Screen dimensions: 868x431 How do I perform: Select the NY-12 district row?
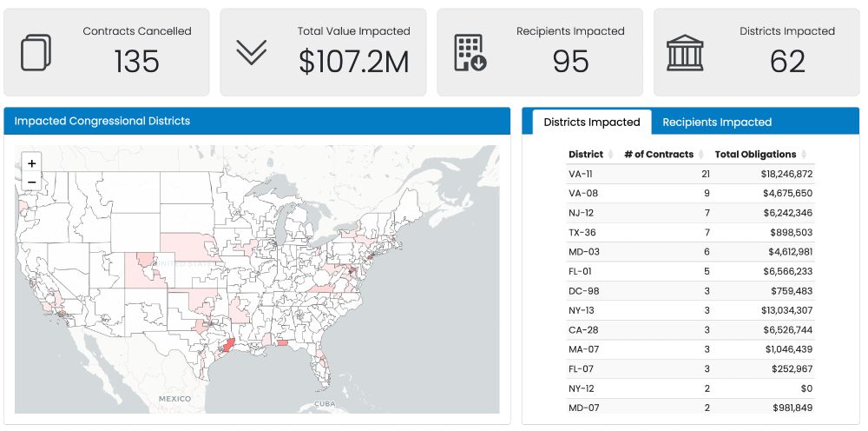click(x=690, y=388)
